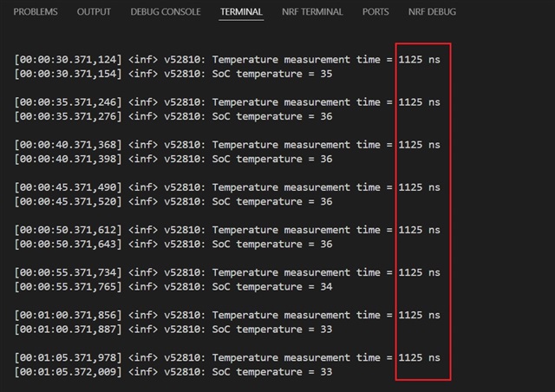Viewport: 555px width, 392px height.
Task: Open the OUTPUT tab
Action: tap(94, 12)
